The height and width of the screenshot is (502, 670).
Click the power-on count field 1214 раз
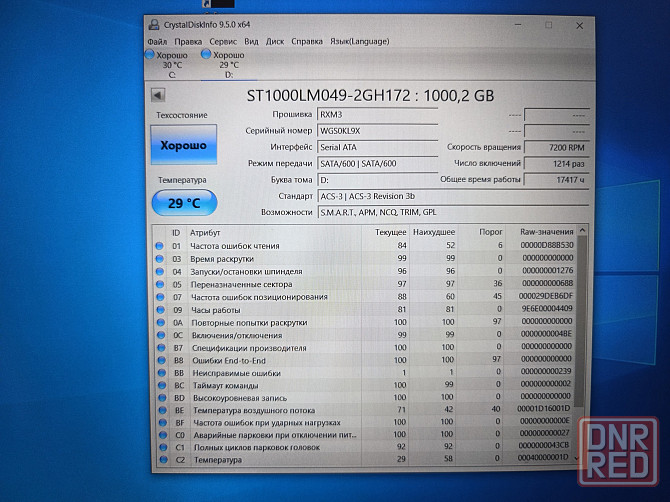[557, 164]
